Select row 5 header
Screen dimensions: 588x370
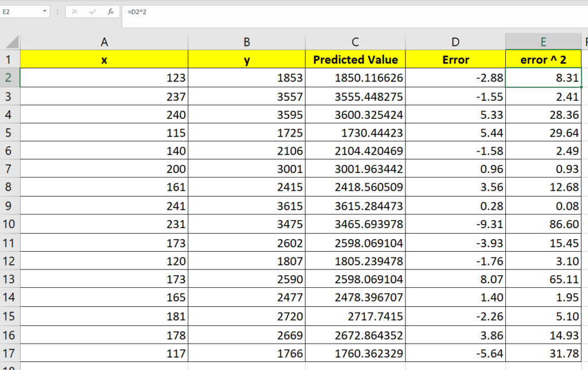click(10, 133)
